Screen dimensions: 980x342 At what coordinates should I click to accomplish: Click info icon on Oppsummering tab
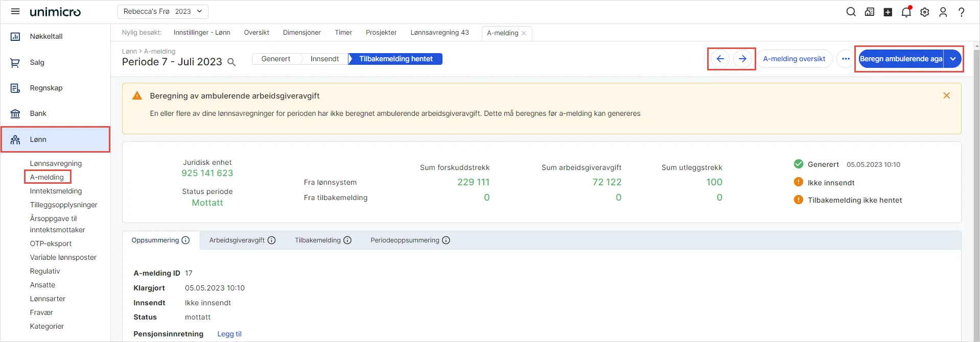(x=185, y=240)
